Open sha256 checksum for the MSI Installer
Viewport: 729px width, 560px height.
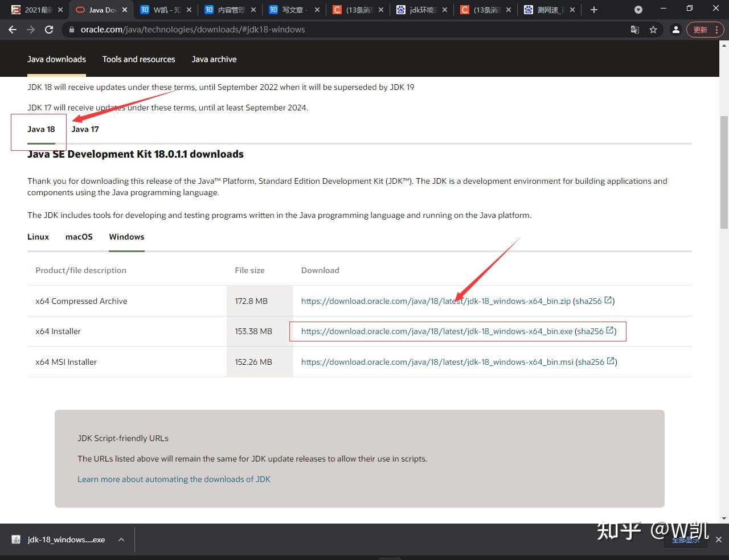[x=591, y=361]
